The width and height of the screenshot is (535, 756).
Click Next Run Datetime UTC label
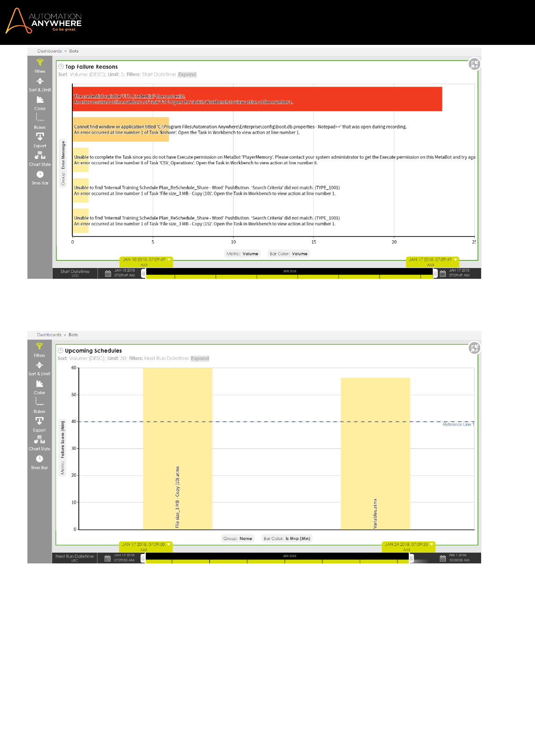tap(75, 558)
